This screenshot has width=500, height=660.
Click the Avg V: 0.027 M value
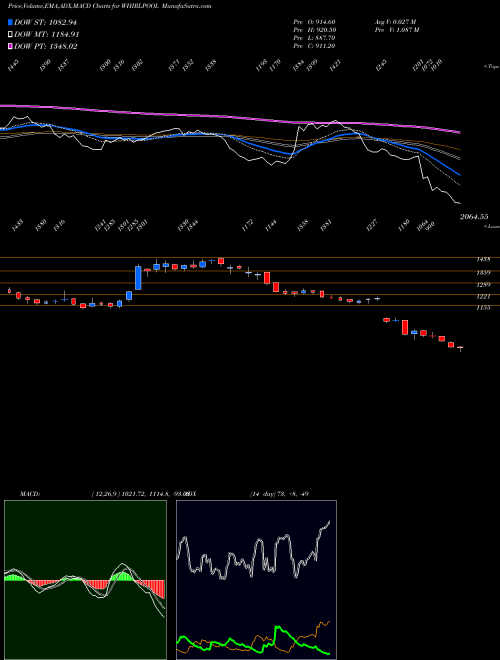pos(395,22)
